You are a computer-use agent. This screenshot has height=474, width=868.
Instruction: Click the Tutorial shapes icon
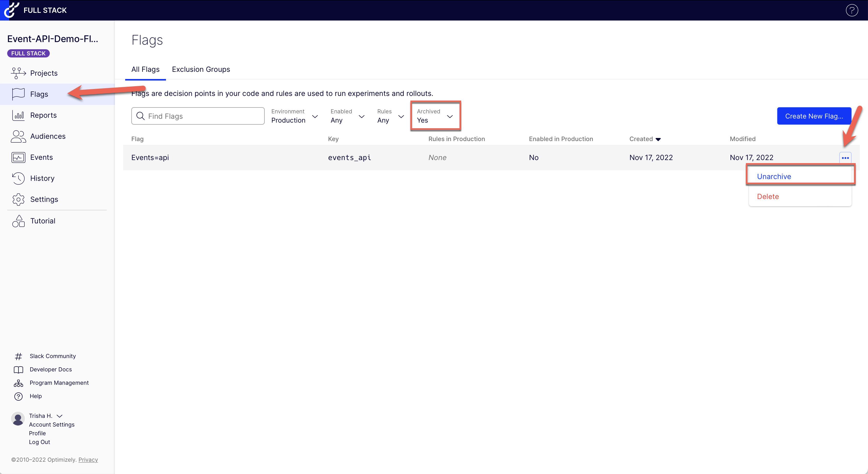tap(18, 221)
